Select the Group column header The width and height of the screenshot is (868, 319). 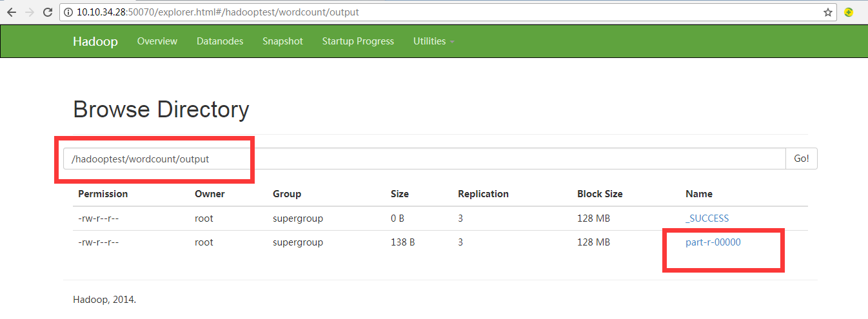pos(287,194)
